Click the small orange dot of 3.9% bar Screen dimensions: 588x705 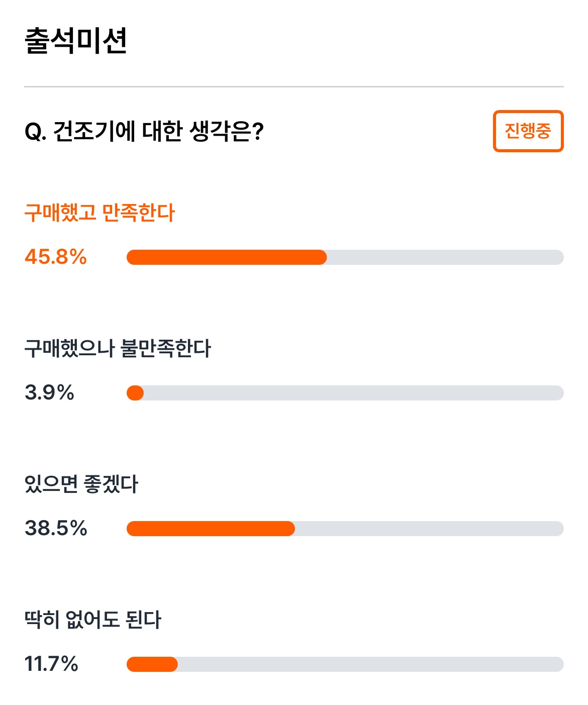[135, 393]
